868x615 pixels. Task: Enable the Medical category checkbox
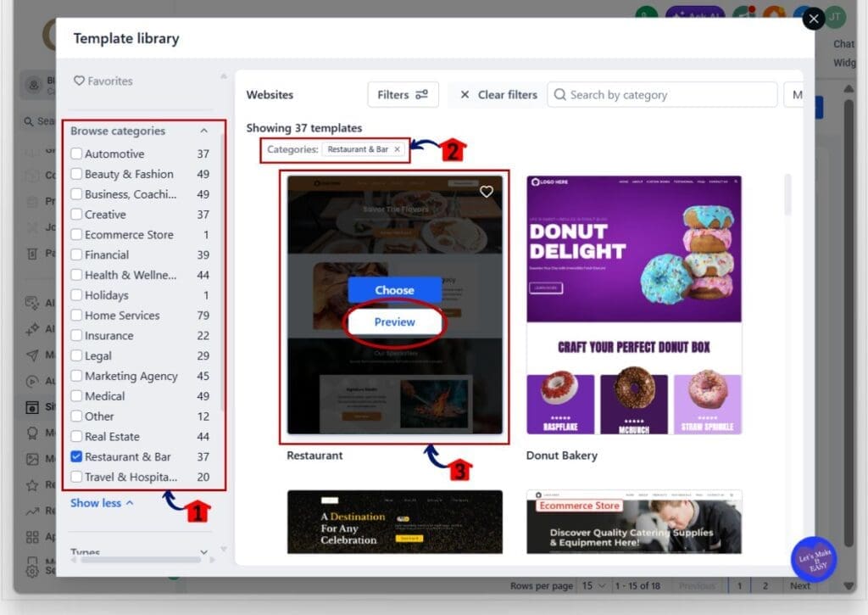76,396
